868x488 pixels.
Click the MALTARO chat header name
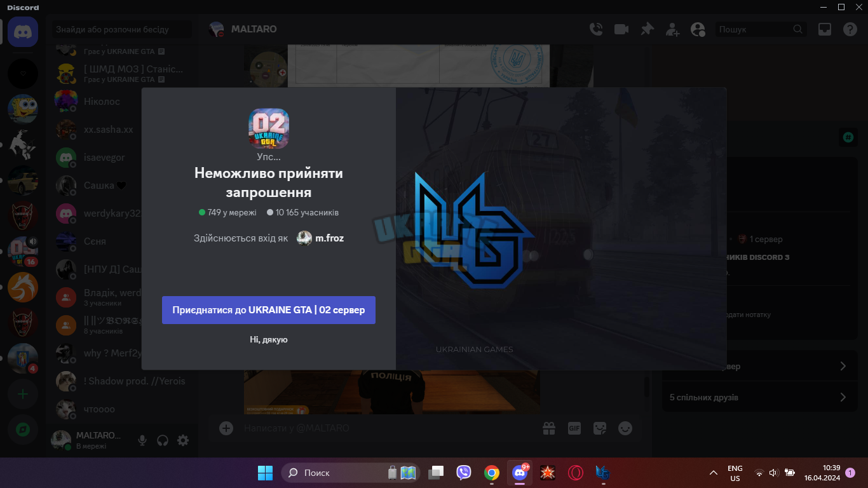click(254, 29)
